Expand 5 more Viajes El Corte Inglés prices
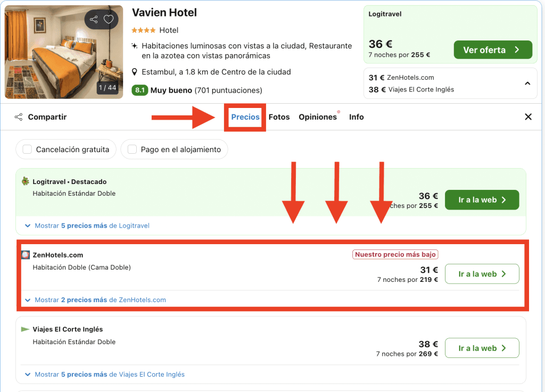545x392 pixels. 109,374
